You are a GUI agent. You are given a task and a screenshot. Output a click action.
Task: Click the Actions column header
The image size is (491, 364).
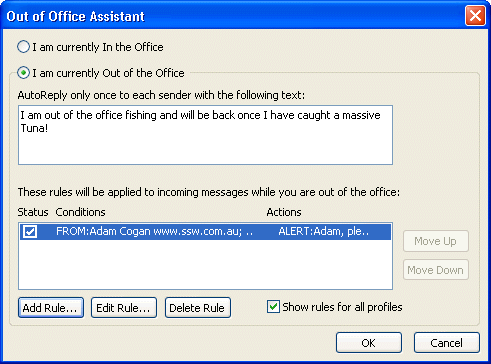click(284, 212)
